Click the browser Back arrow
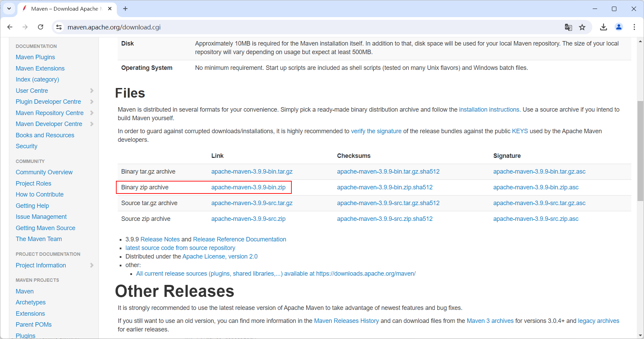644x339 pixels. click(x=10, y=27)
